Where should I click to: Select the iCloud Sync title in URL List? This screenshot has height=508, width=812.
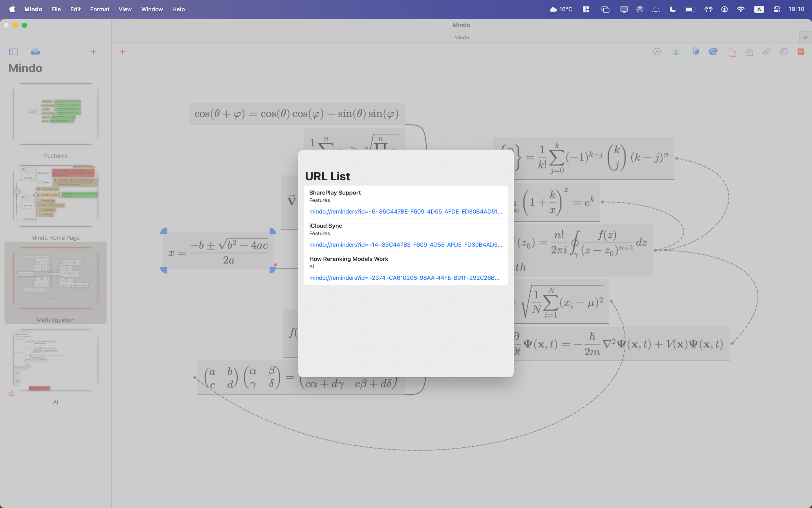pos(325,226)
